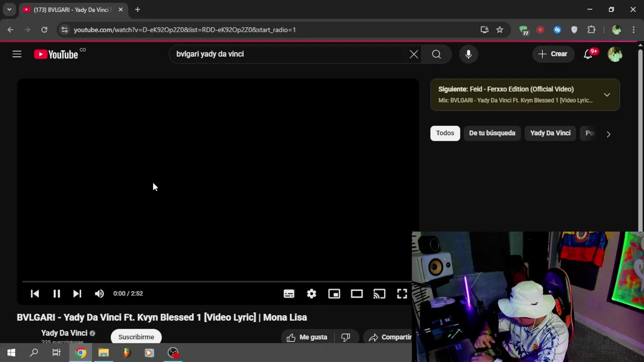Open the YouTube account avatar menu
644x362 pixels.
click(x=615, y=54)
